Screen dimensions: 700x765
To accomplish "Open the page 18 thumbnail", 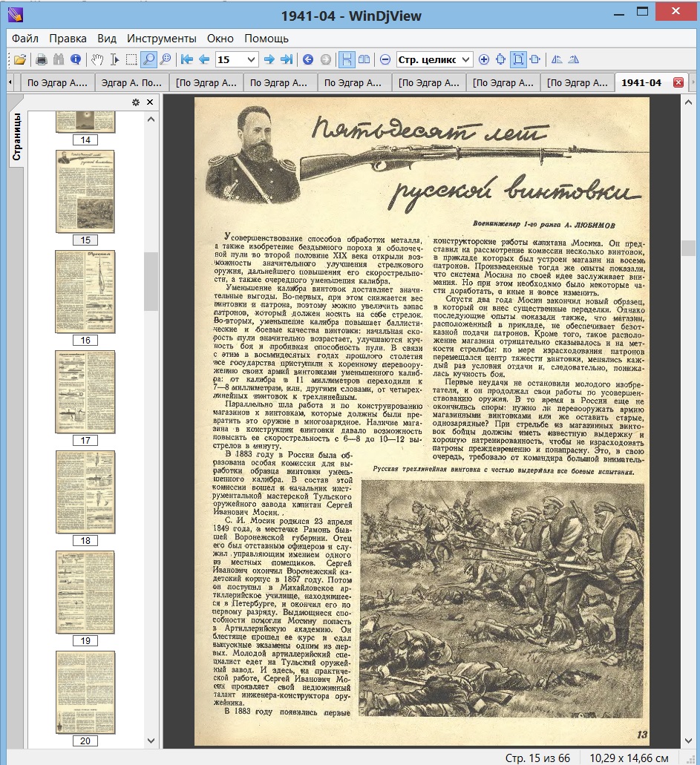I will tap(85, 492).
